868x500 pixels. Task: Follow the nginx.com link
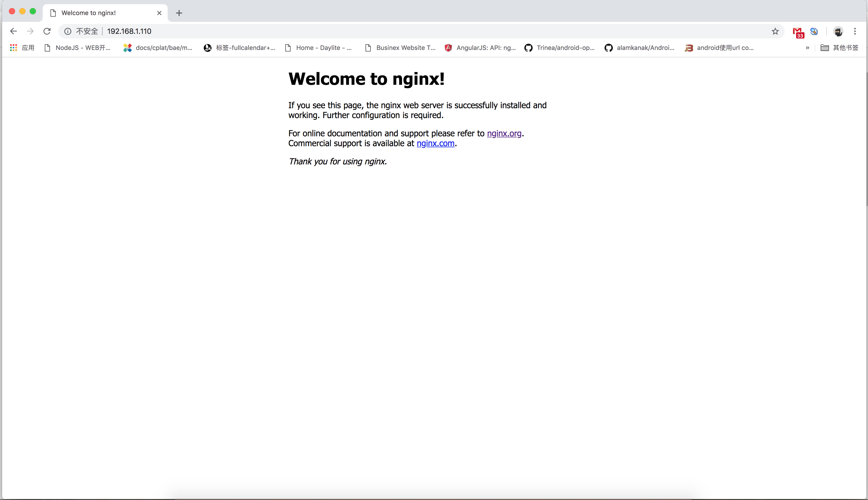click(x=435, y=143)
